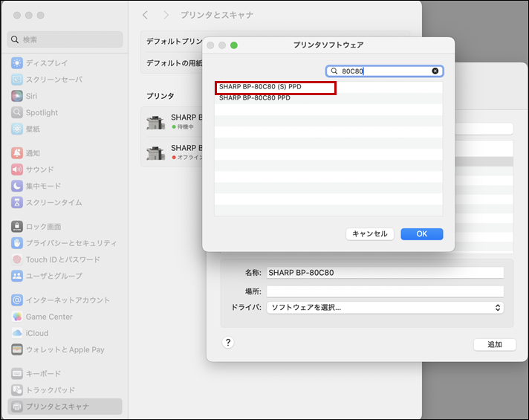Open the Game Center icon
The width and height of the screenshot is (529, 420).
[x=17, y=317]
